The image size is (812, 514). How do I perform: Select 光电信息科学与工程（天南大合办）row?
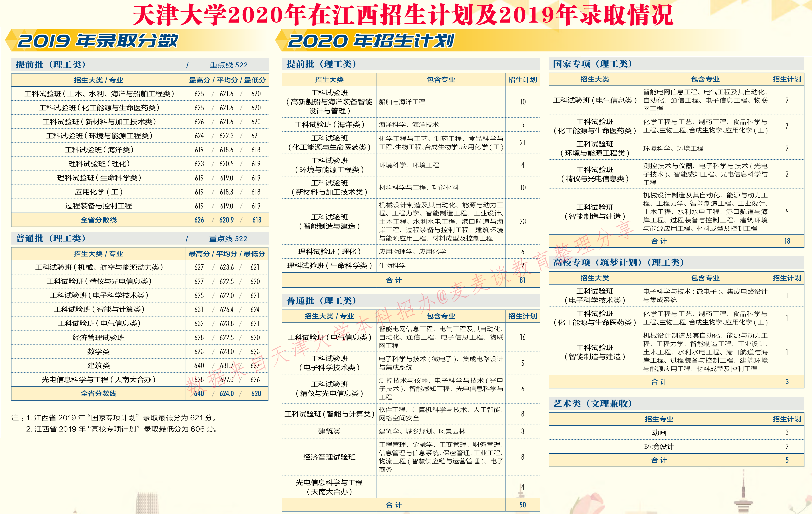point(98,379)
